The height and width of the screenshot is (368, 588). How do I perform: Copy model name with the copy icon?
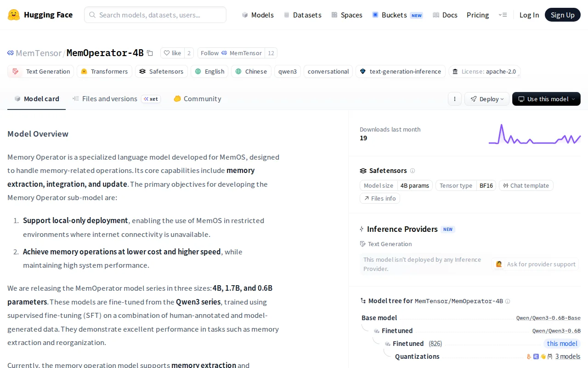click(x=150, y=53)
